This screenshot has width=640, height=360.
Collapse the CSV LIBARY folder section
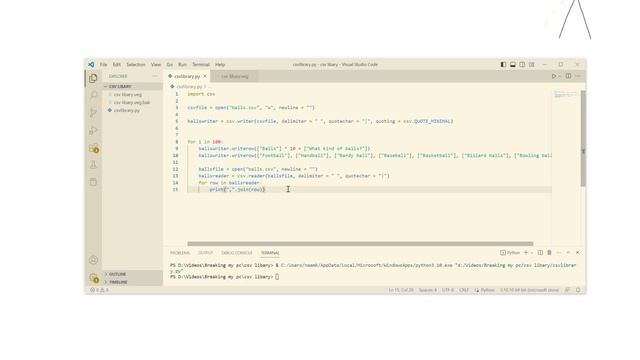point(132,87)
